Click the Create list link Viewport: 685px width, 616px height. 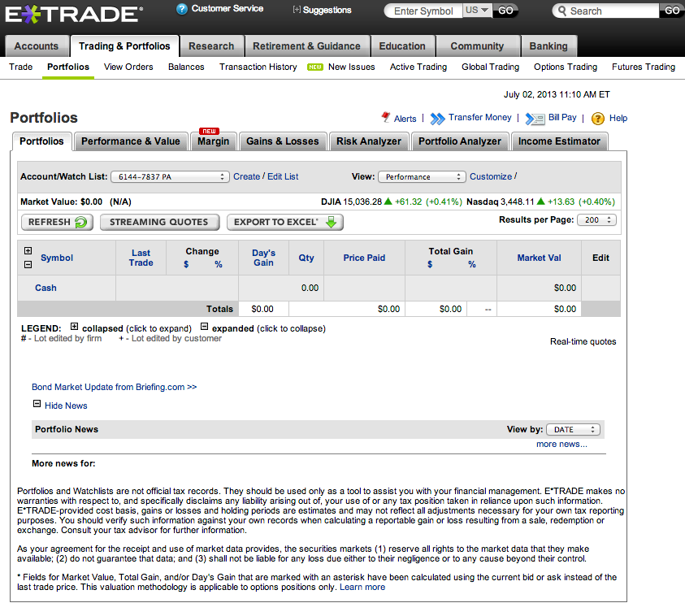(x=247, y=177)
